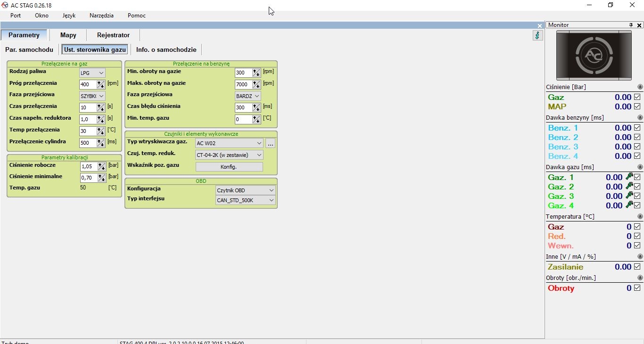Collapse the Ciśnienie [Bar] section arrow icon

pyautogui.click(x=640, y=87)
